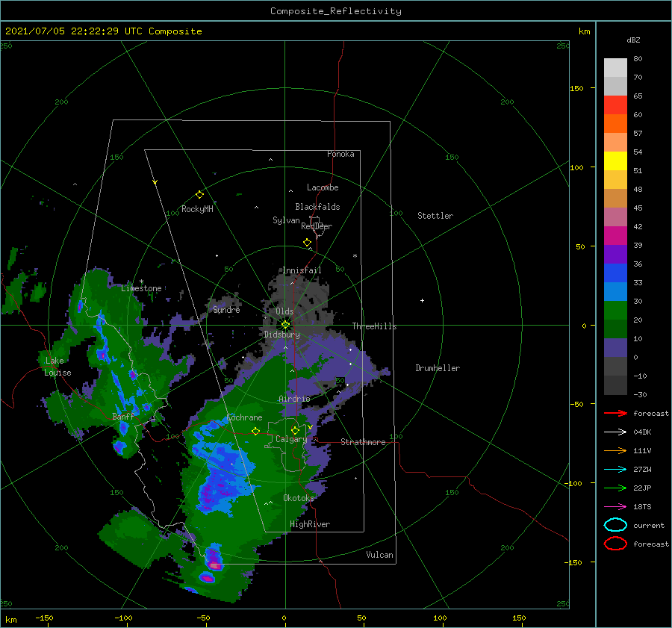The height and width of the screenshot is (628, 672).
Task: Select the 20 dBZ green color swatch
Action: 615,311
